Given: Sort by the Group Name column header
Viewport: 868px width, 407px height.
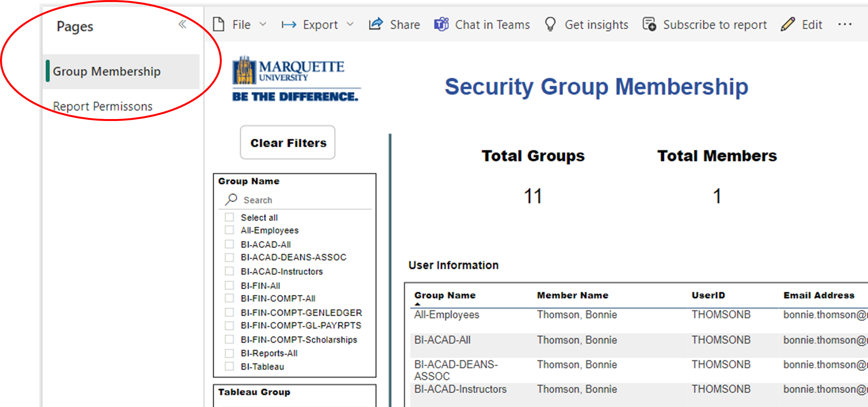Looking at the screenshot, I should (x=445, y=295).
